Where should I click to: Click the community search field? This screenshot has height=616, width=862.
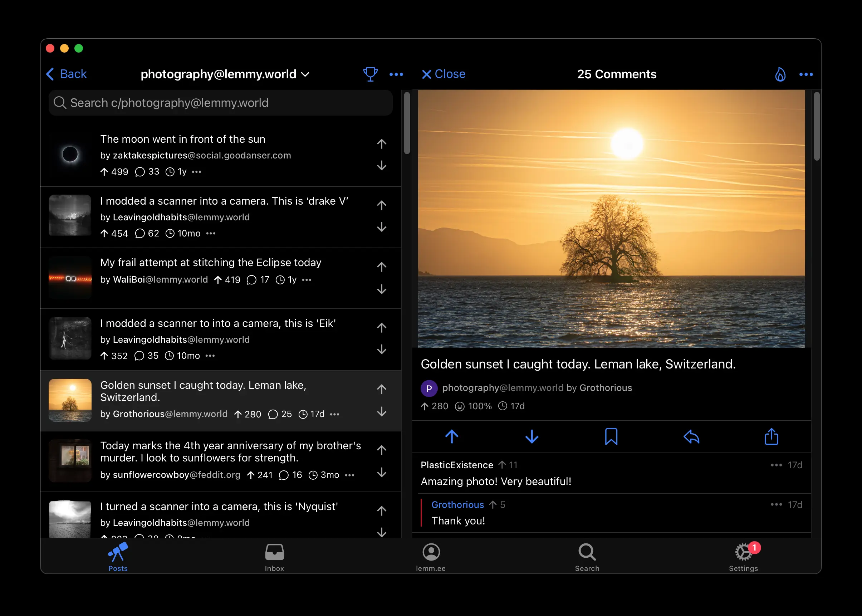click(220, 103)
